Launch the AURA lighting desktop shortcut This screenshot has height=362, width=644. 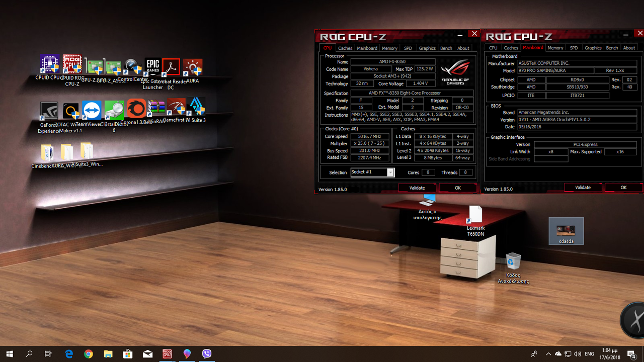192,67
